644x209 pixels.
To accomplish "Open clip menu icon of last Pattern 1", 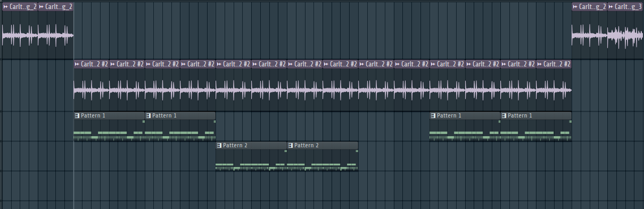I will (x=504, y=115).
